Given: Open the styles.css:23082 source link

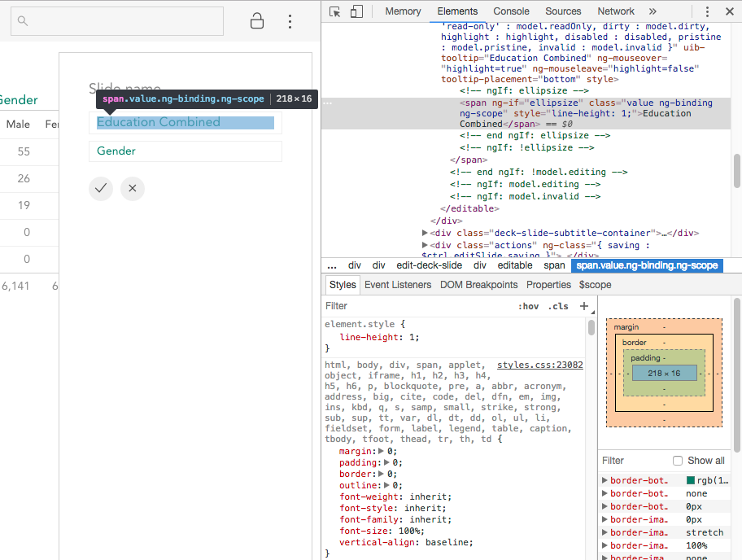Looking at the screenshot, I should 539,365.
